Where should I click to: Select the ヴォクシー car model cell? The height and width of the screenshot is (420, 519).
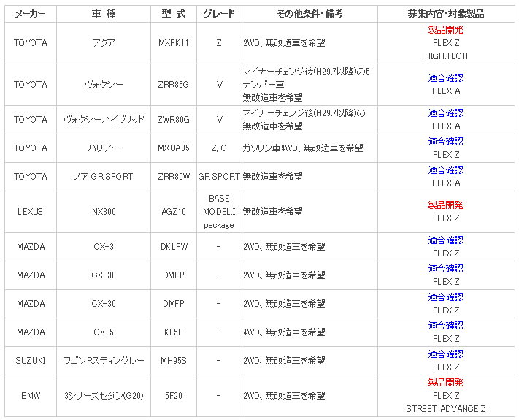click(x=104, y=85)
